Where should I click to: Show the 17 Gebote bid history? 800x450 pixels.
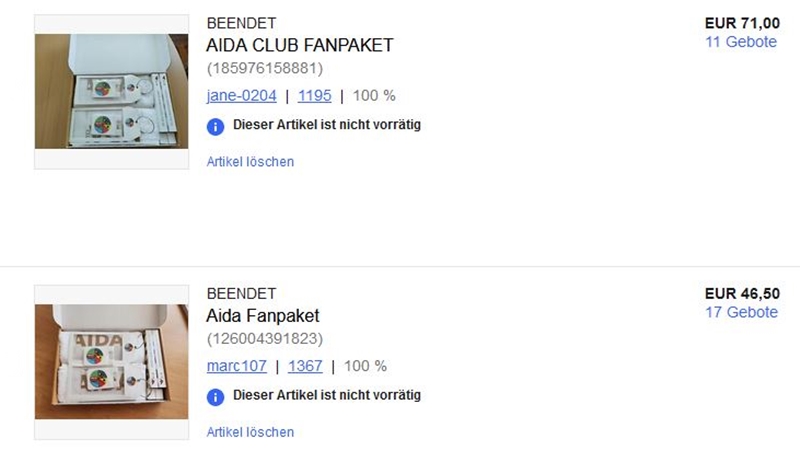tap(741, 312)
